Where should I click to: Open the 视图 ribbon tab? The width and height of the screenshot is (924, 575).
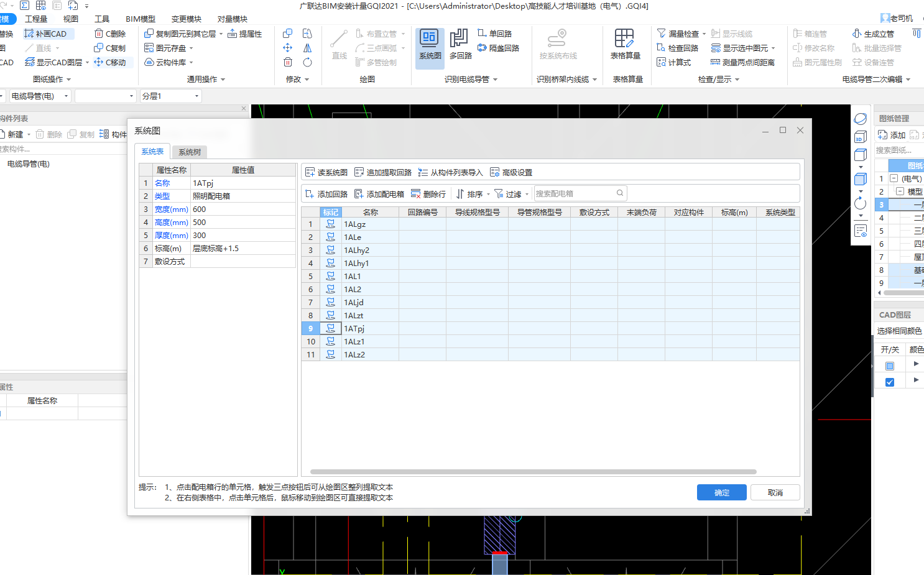[71, 19]
